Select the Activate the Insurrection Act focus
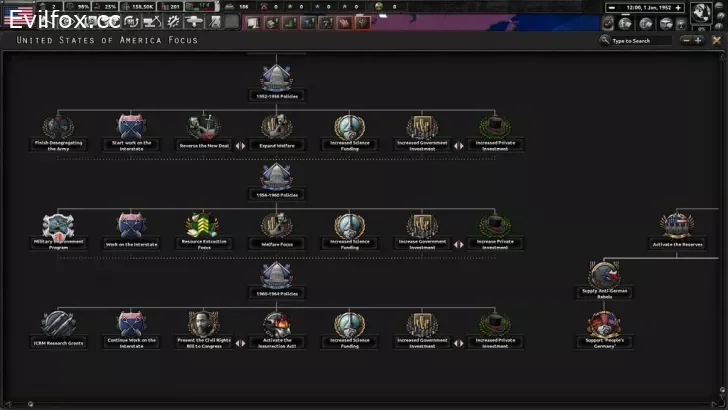This screenshot has width=728, height=410. point(276,326)
